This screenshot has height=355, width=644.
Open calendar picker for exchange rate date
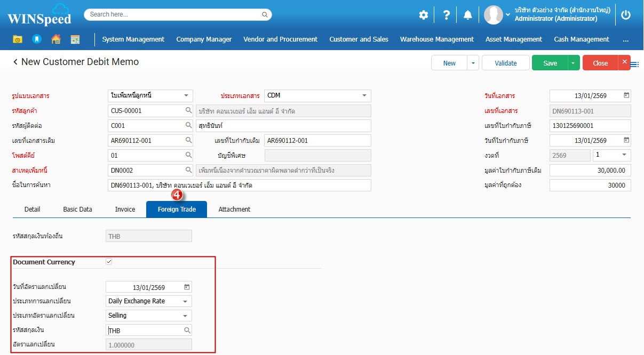[x=187, y=287]
